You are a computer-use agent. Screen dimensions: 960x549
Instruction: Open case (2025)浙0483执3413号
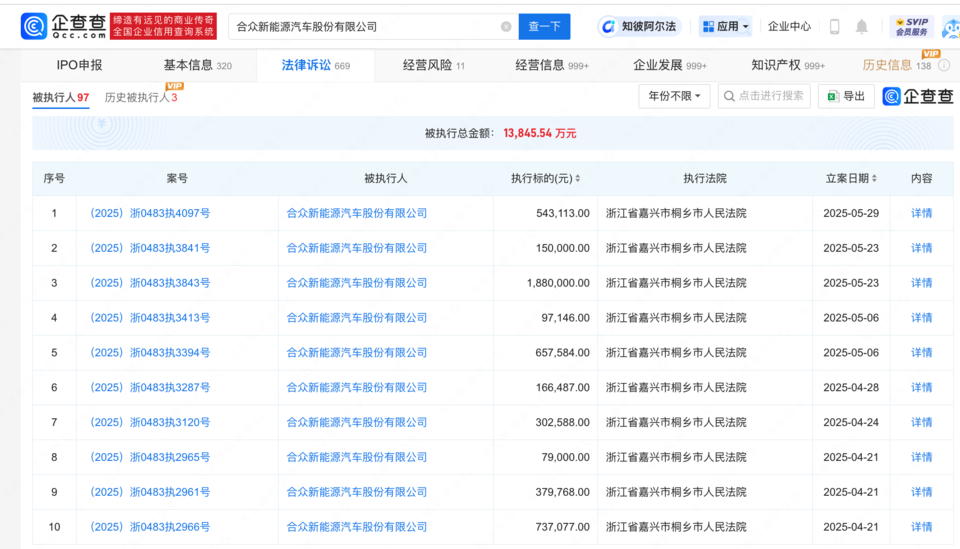tap(150, 318)
